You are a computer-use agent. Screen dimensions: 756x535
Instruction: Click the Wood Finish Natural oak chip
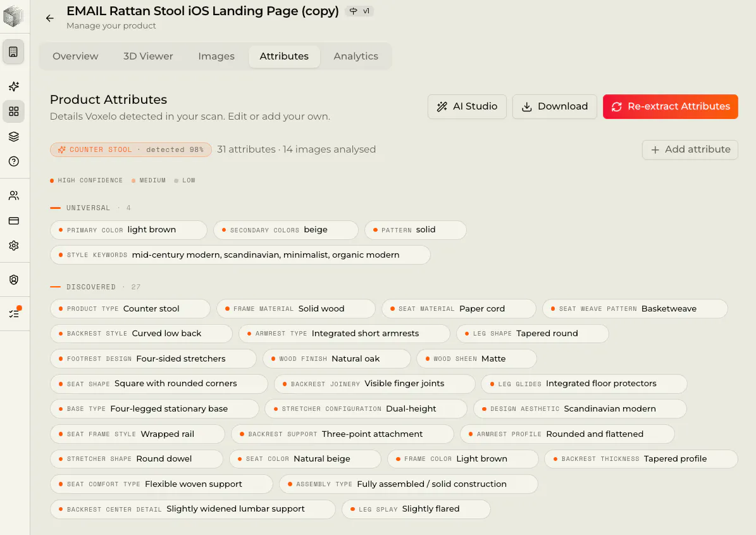coord(337,359)
